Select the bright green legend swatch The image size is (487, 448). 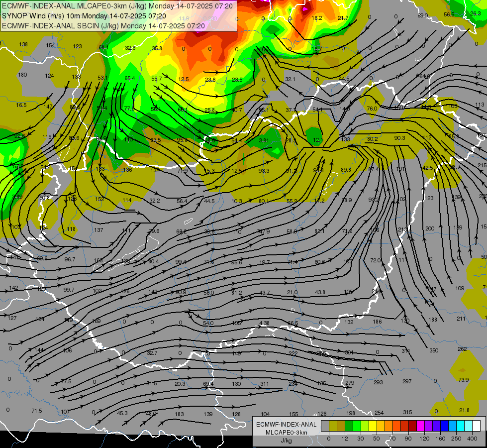coord(357,426)
